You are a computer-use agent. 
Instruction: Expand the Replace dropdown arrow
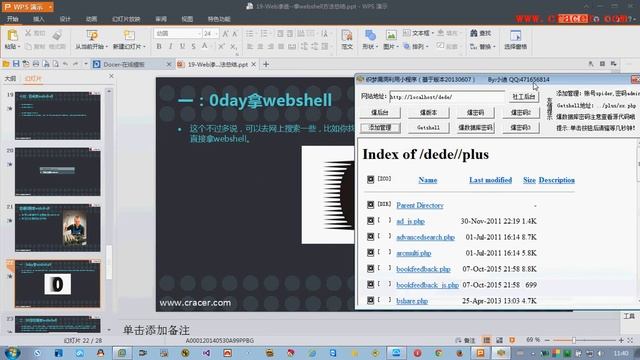(x=494, y=47)
